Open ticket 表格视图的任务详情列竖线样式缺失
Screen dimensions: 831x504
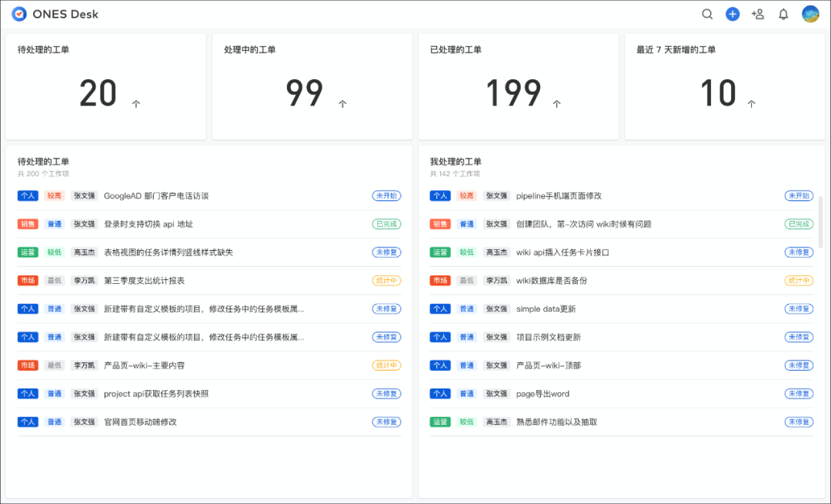coord(169,252)
